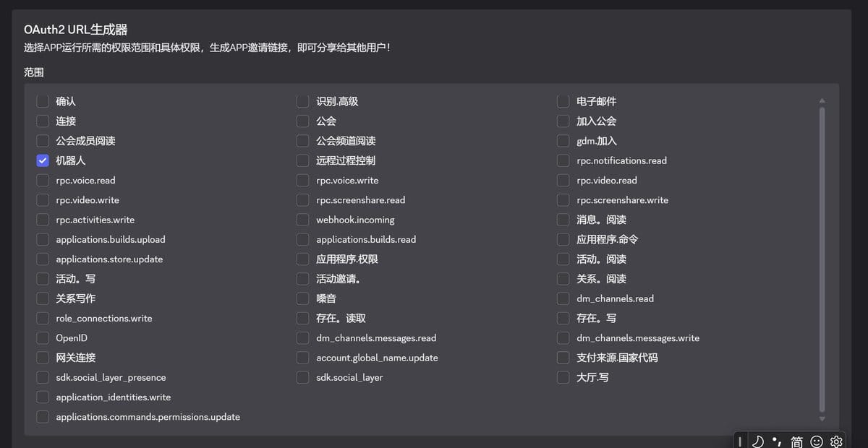The image size is (868, 448).
Task: Click the 范围 section label
Action: tap(34, 72)
